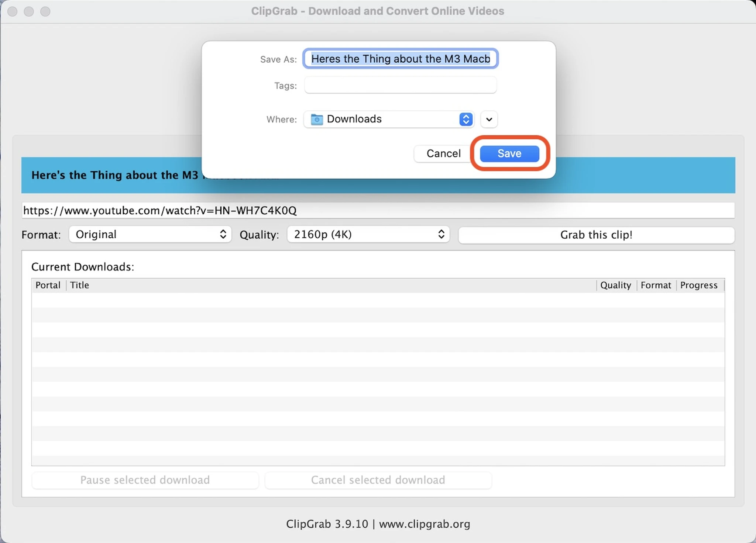Click the Format column header
Image resolution: width=756 pixels, height=543 pixels.
click(x=656, y=285)
